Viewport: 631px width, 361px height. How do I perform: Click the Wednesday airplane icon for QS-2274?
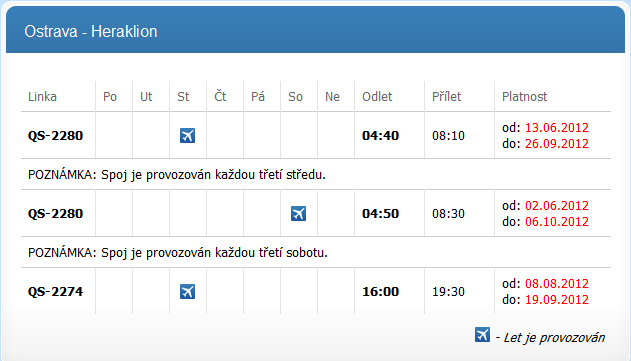tap(187, 291)
